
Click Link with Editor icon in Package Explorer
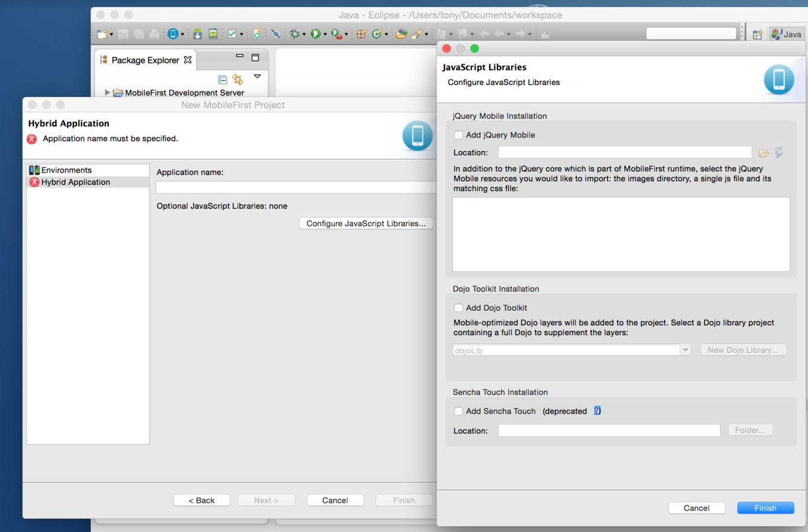pyautogui.click(x=238, y=79)
